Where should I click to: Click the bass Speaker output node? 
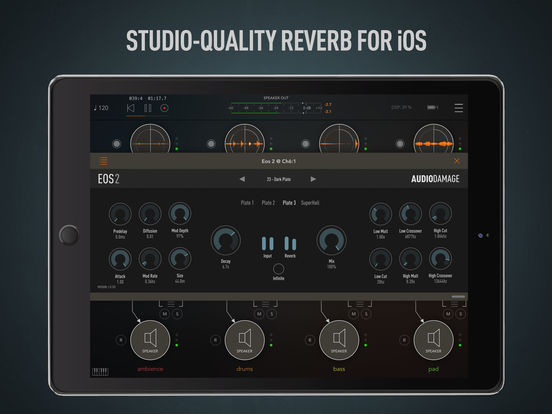[x=339, y=340]
